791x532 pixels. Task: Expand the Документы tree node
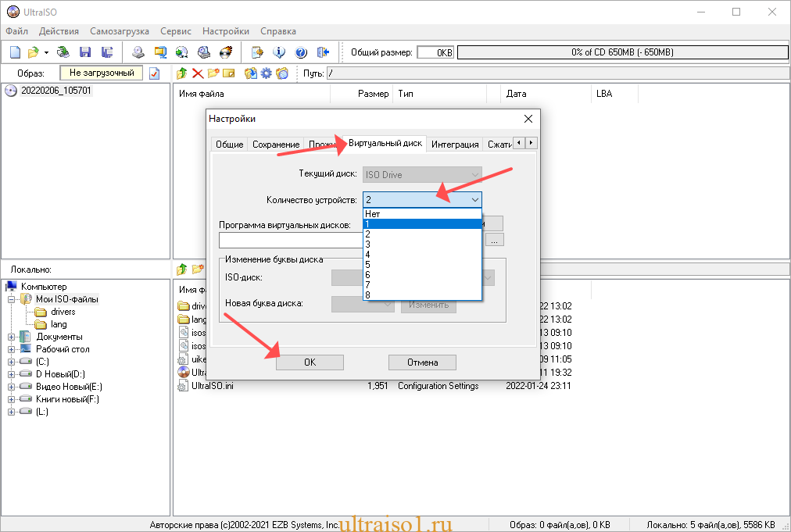(x=11, y=337)
